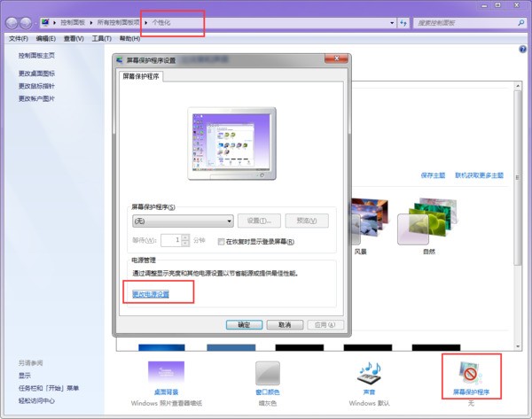Viewport: 532px width, 419px height.
Task: Open the 查看(V) menu
Action: click(x=74, y=39)
